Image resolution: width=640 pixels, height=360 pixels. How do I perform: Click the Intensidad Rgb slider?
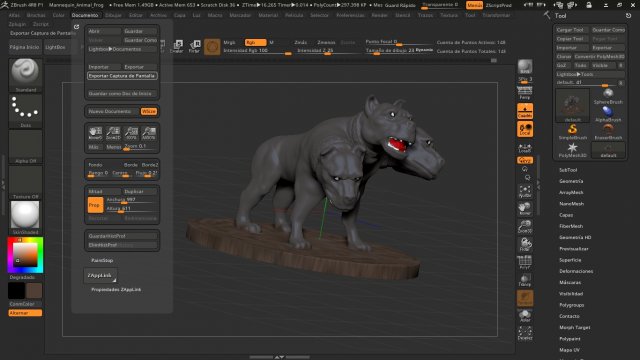(257, 51)
